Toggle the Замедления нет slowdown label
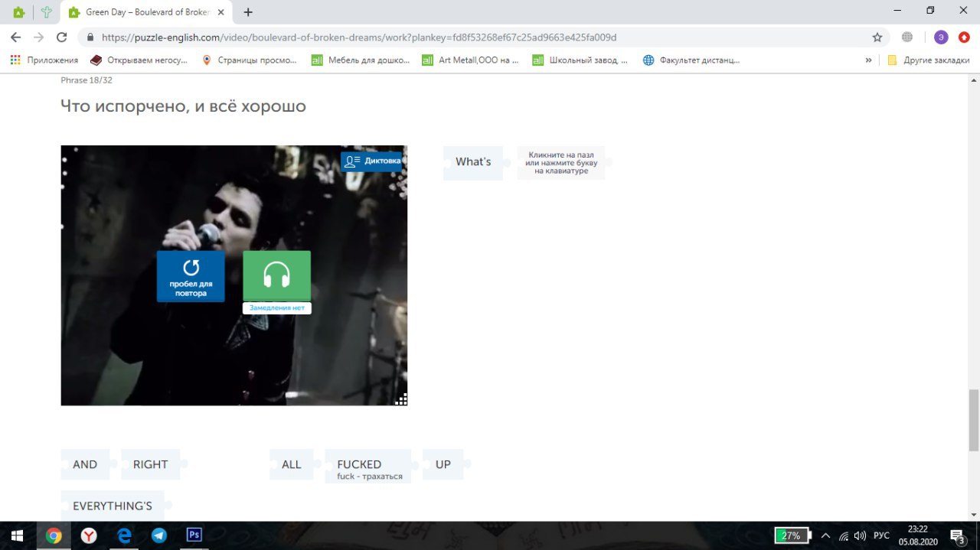The height and width of the screenshot is (550, 980). point(276,308)
